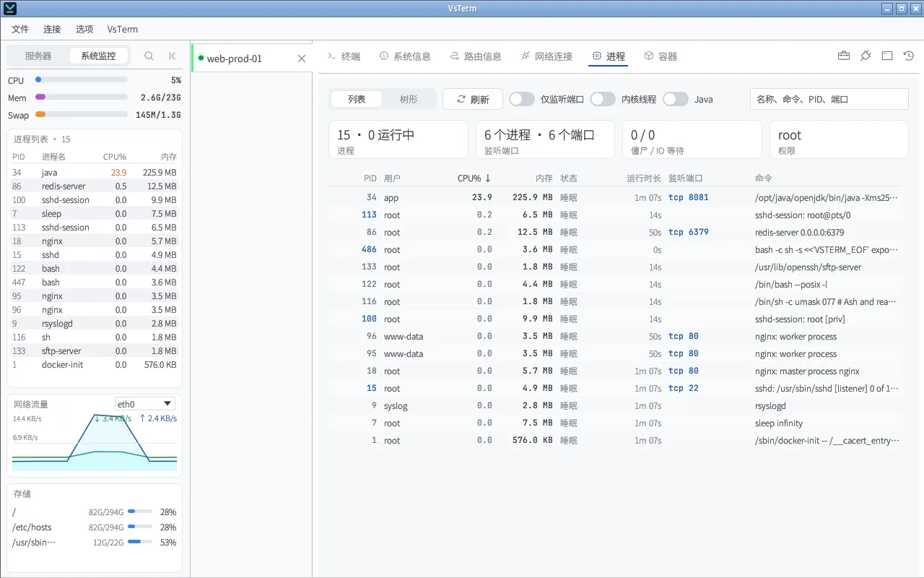
Task: Refresh the process list with 刷新
Action: [x=473, y=99]
